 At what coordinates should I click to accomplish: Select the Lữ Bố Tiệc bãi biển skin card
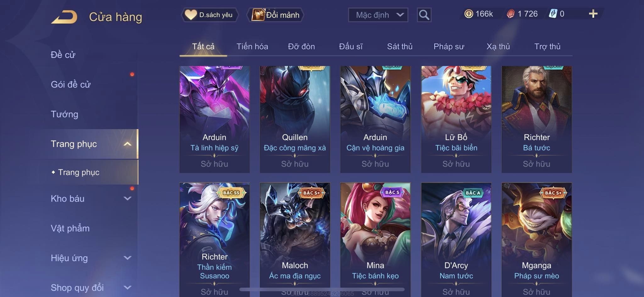[x=456, y=119]
